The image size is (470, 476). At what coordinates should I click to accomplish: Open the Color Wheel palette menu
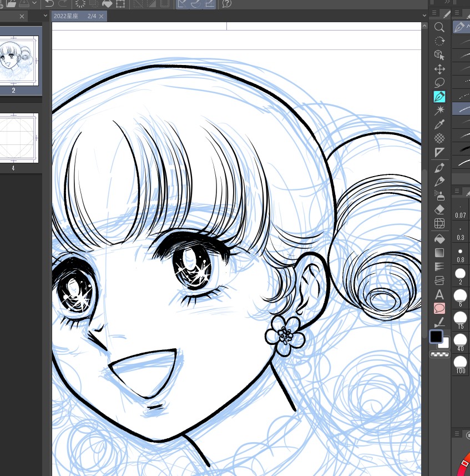(457, 434)
